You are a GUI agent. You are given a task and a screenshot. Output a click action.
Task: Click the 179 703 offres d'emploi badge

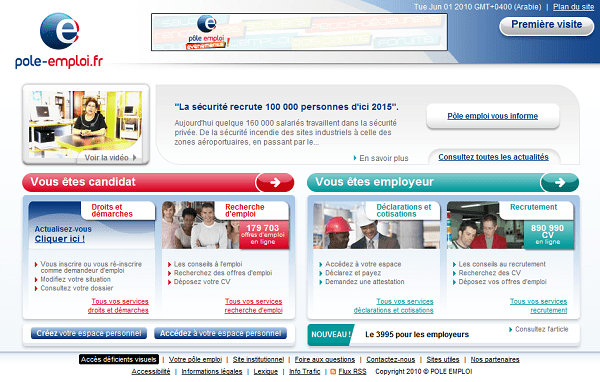click(263, 234)
